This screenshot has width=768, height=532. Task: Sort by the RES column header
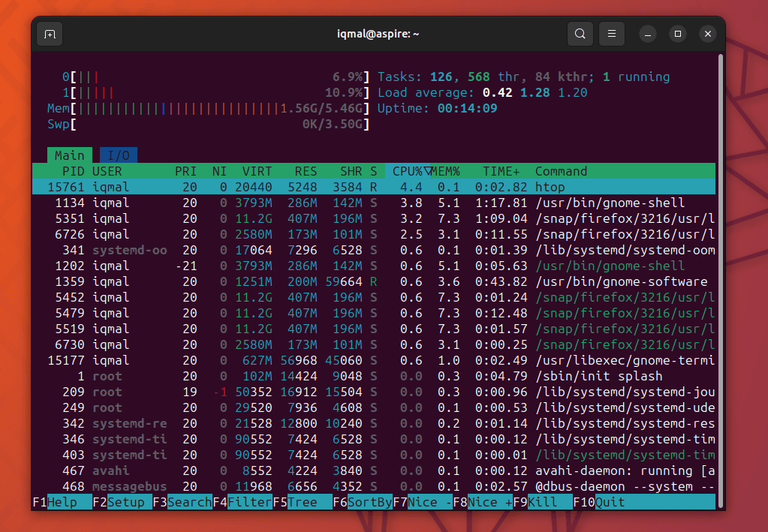point(306,171)
